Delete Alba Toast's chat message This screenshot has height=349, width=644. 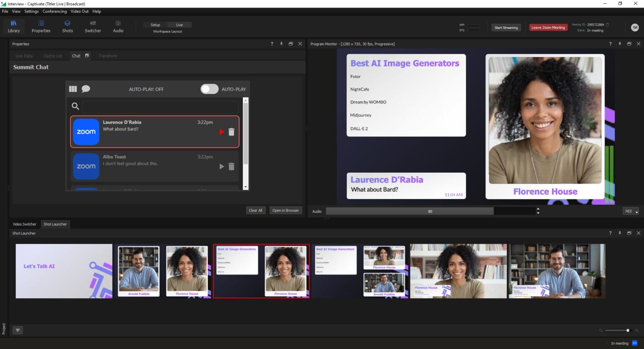point(231,167)
